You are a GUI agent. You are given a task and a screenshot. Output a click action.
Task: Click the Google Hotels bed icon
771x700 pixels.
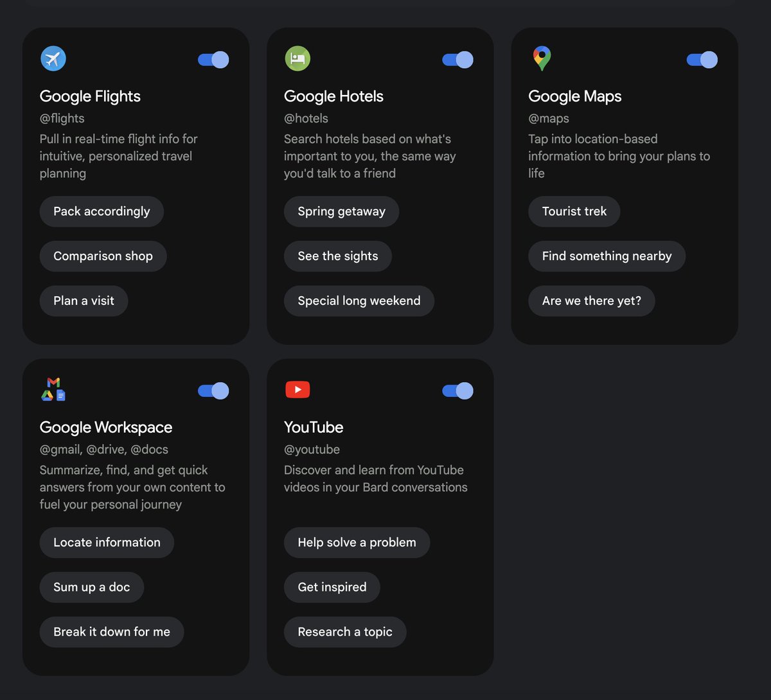[297, 58]
